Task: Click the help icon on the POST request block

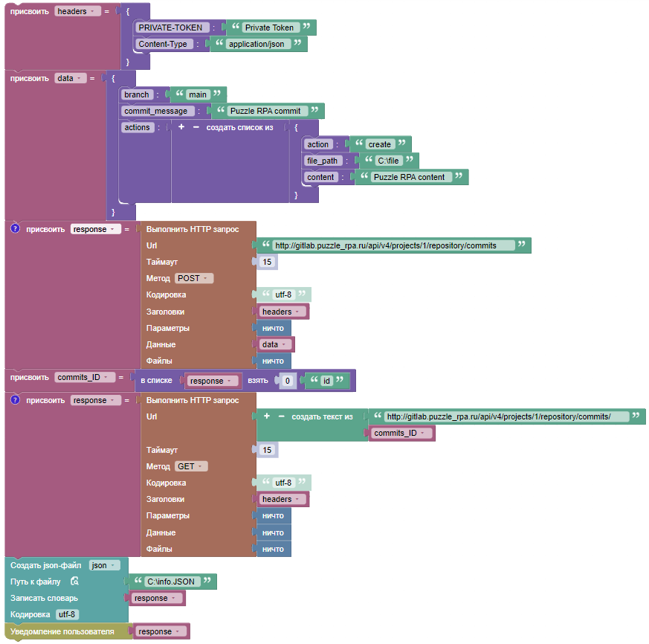Action: pos(15,228)
